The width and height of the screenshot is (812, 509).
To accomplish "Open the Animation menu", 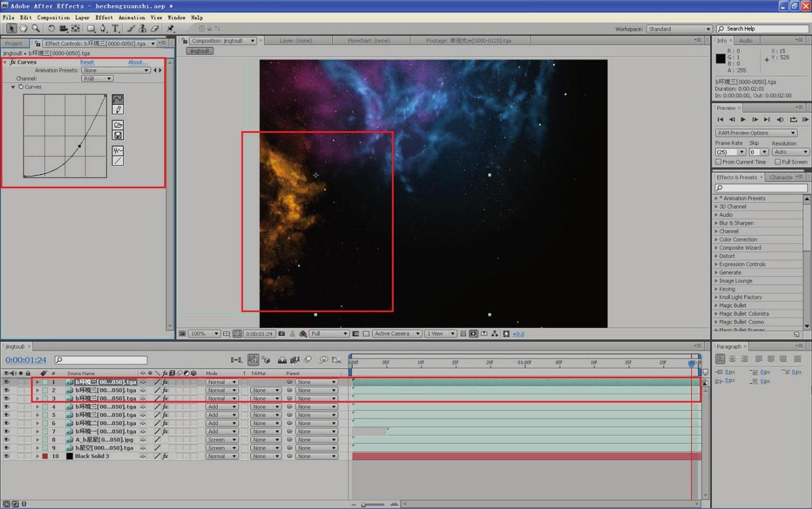I will (x=132, y=17).
